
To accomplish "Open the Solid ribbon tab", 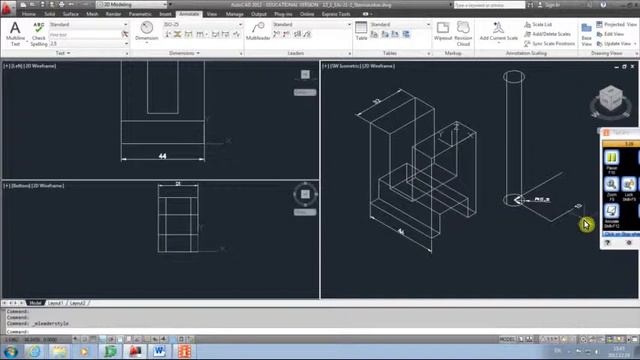I will tap(49, 14).
